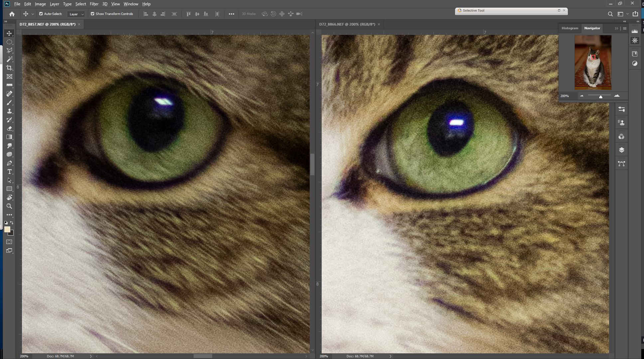This screenshot has height=359, width=644.
Task: Select the Eraser tool
Action: pyautogui.click(x=9, y=128)
